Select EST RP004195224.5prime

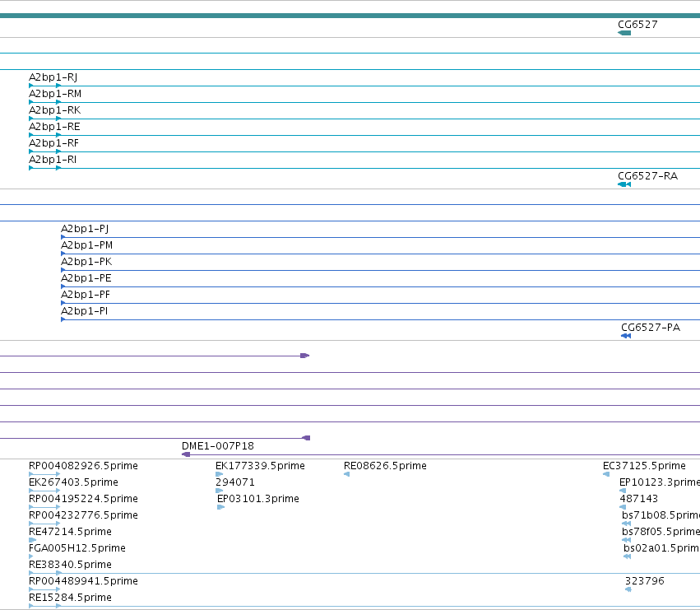(x=83, y=499)
